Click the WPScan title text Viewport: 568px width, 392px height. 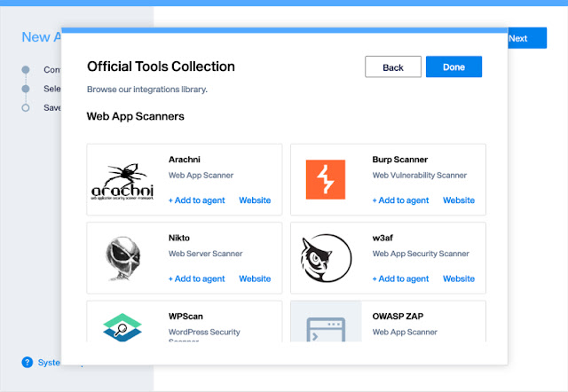(x=185, y=316)
